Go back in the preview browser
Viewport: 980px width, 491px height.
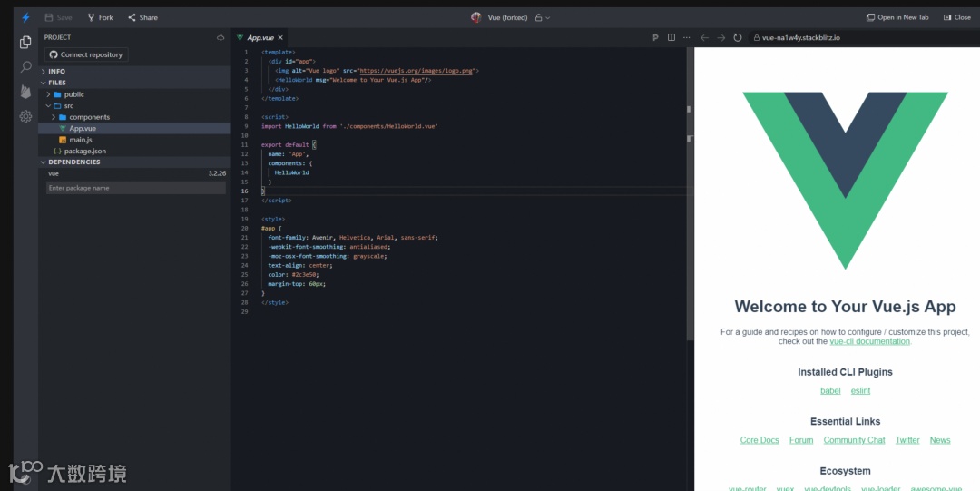coord(704,37)
